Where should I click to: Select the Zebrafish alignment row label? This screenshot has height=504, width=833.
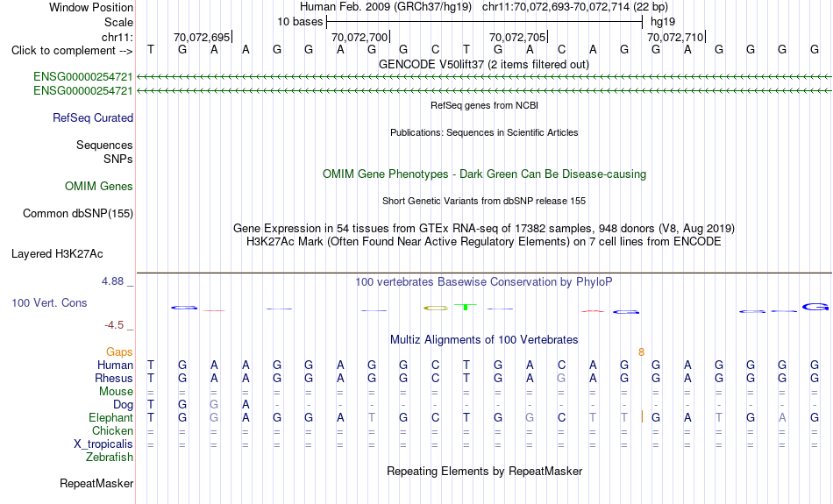(x=110, y=457)
